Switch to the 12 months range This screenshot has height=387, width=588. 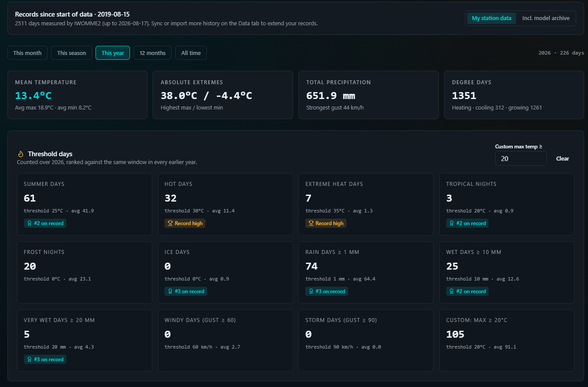153,53
